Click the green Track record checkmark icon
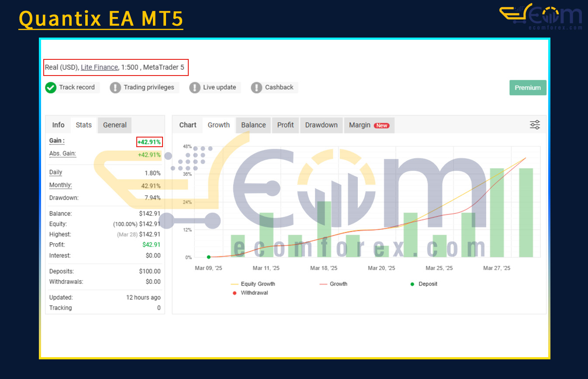Image resolution: width=588 pixels, height=379 pixels. (x=51, y=87)
